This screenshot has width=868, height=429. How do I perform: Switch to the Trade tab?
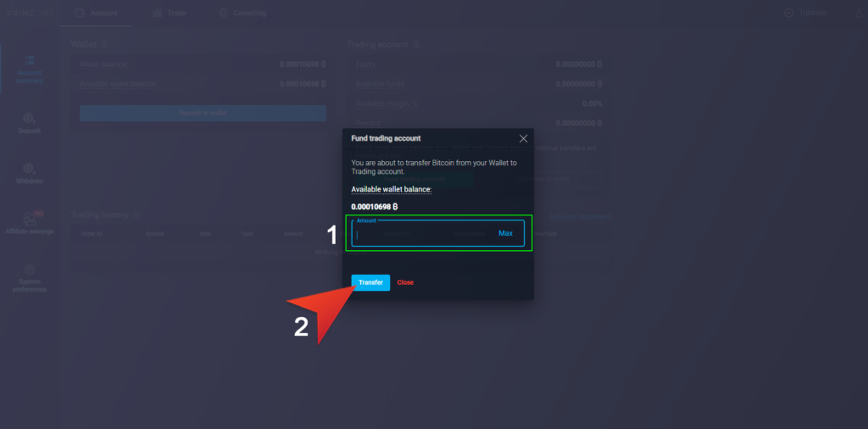click(x=169, y=13)
